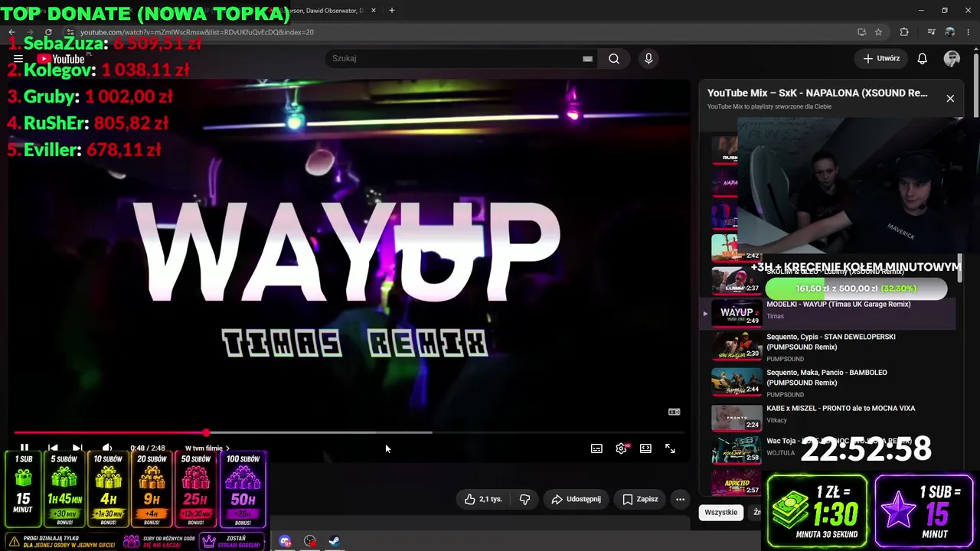
Task: Open the YouTube account avatar menu
Action: 952,58
